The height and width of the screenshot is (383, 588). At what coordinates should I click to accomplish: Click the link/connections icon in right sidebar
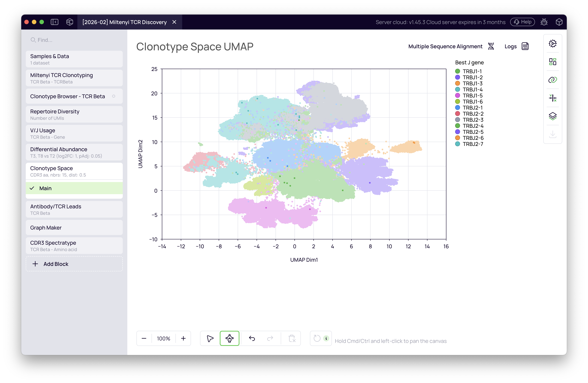[553, 80]
